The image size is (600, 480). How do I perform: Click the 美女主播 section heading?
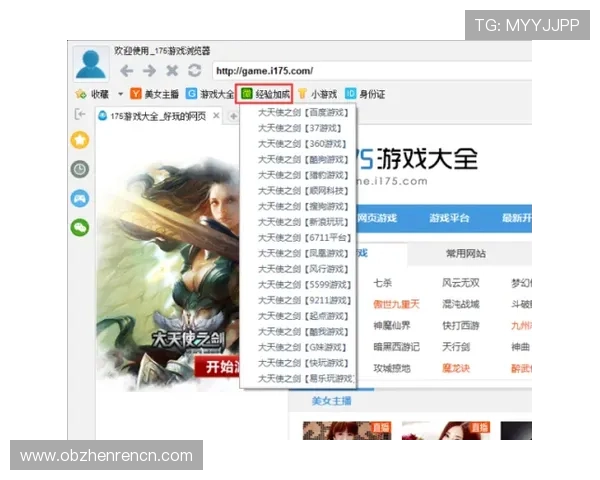331,401
